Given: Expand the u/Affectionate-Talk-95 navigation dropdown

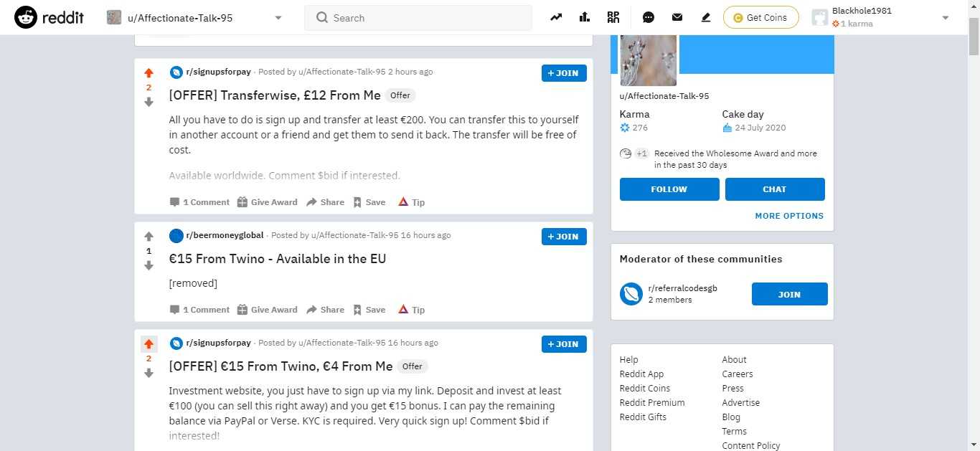Looking at the screenshot, I should (278, 18).
